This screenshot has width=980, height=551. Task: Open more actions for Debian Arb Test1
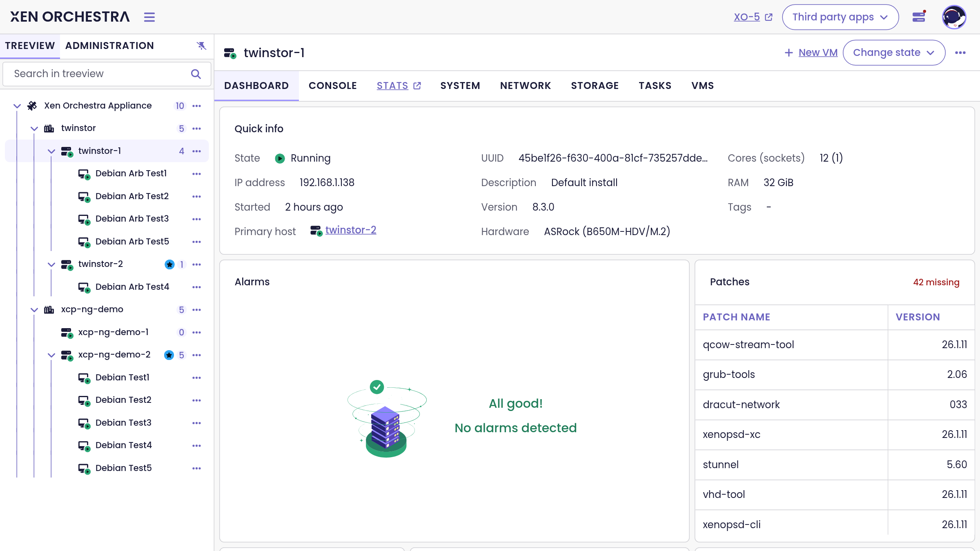[197, 174]
